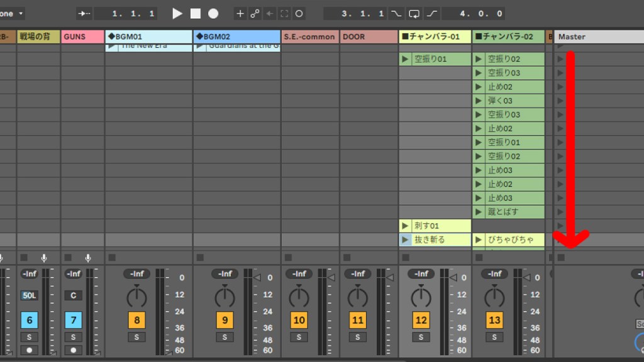644x362 pixels.
Task: Click the stop button in the DOOR track
Action: pyautogui.click(x=347, y=257)
